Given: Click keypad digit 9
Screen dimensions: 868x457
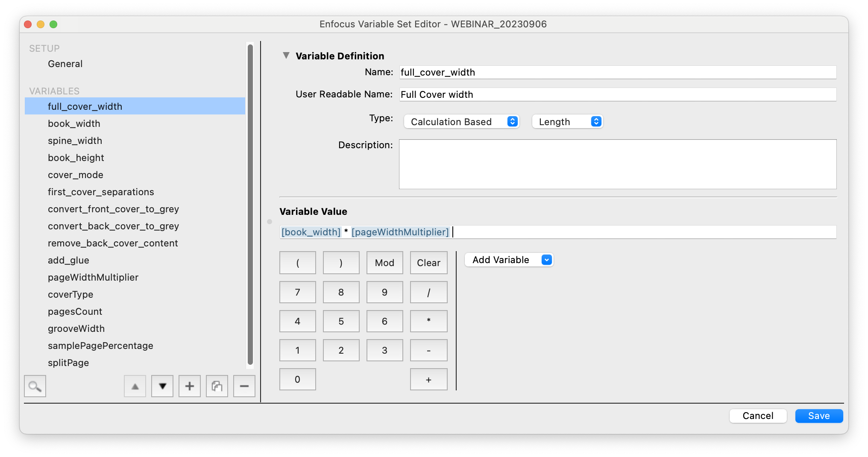Looking at the screenshot, I should pos(385,292).
